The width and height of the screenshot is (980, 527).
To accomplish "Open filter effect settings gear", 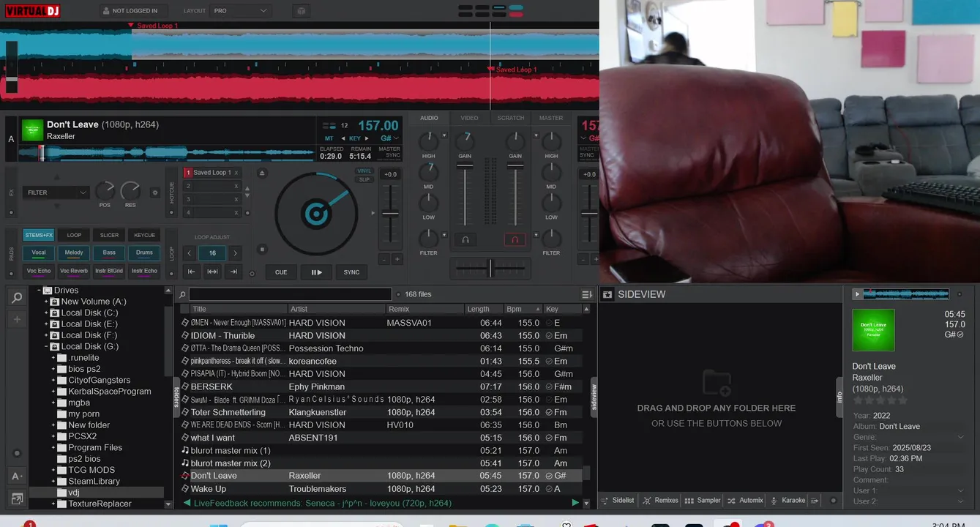I will pos(154,193).
